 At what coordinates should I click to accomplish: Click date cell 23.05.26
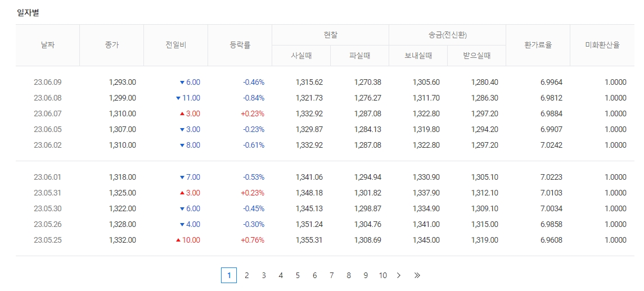point(48,225)
